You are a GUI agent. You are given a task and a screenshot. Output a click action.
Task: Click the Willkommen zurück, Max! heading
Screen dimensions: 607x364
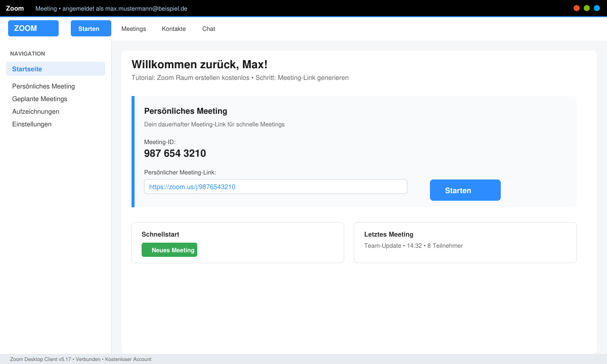click(199, 65)
